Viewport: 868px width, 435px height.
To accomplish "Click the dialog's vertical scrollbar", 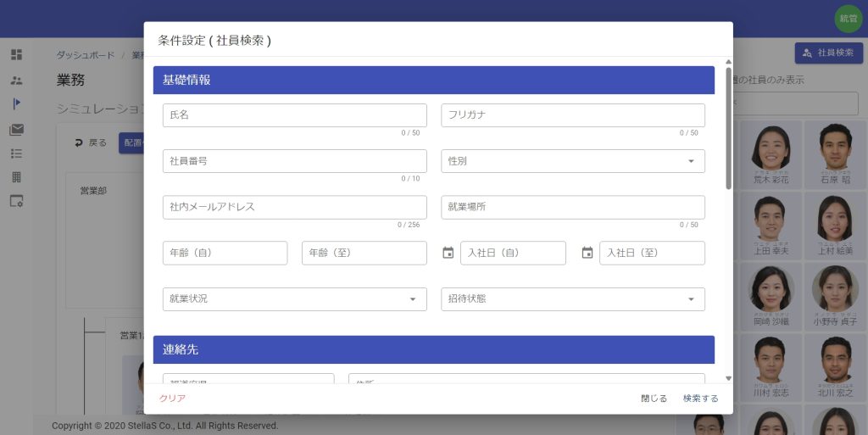I will pos(728,127).
